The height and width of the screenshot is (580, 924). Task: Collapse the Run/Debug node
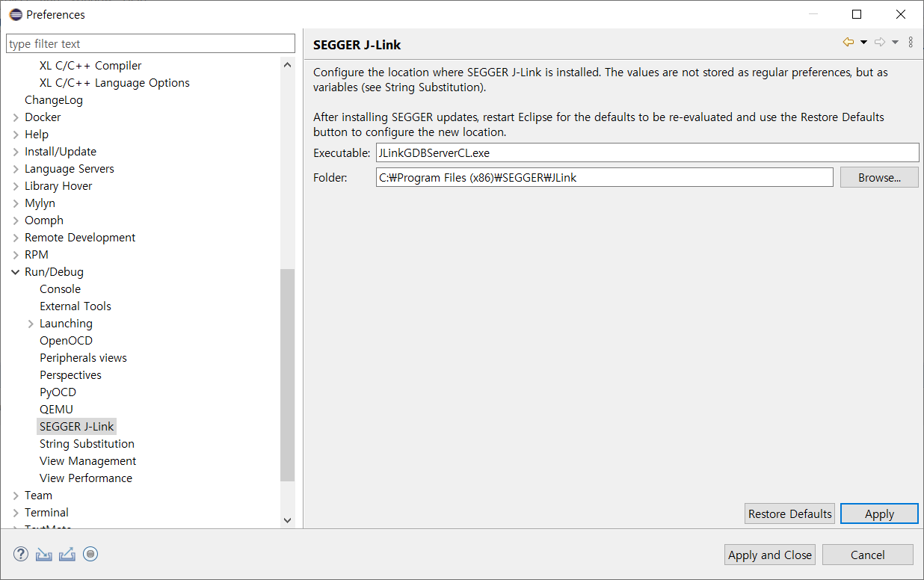[x=16, y=272]
